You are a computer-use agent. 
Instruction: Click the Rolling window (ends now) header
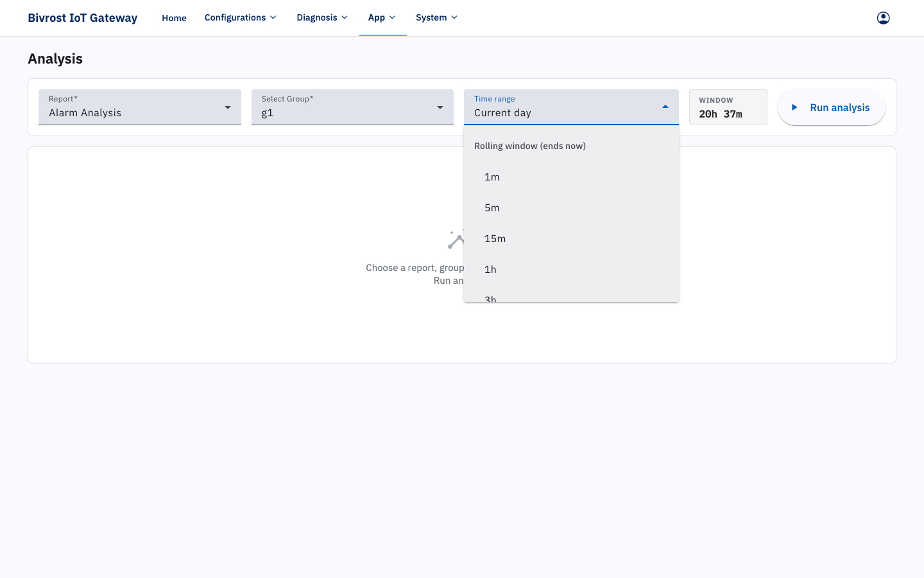(530, 146)
